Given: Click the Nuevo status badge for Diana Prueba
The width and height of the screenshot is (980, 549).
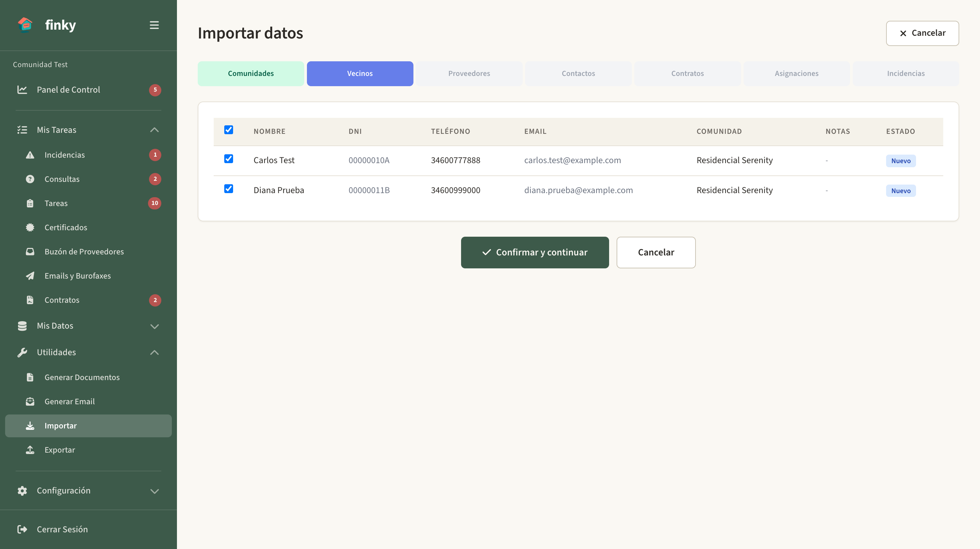Looking at the screenshot, I should pos(901,191).
